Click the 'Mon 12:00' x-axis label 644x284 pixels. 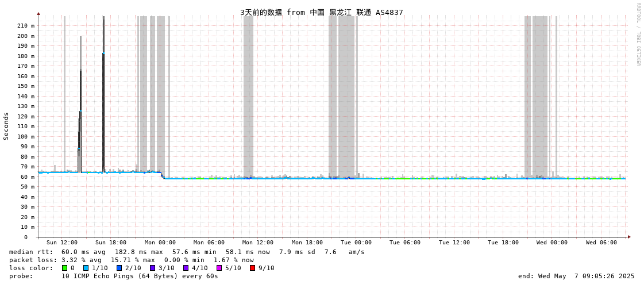pos(258,243)
